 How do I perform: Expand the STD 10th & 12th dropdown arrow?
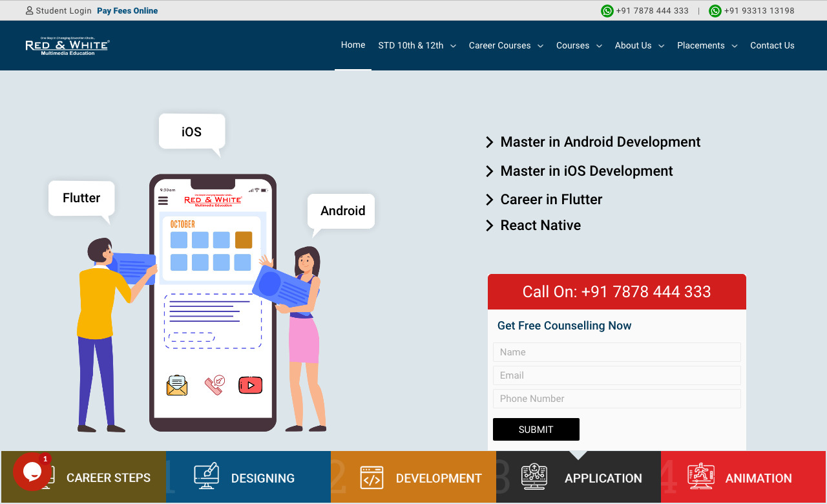point(453,46)
